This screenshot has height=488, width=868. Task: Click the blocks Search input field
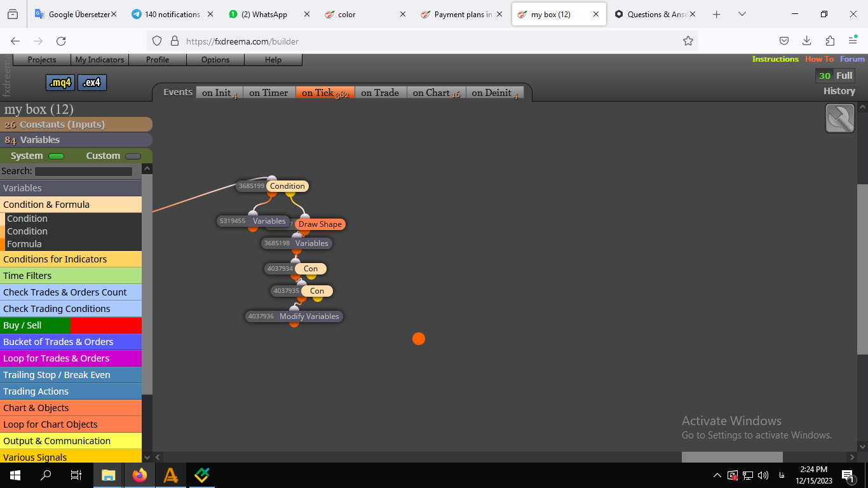pyautogui.click(x=83, y=172)
